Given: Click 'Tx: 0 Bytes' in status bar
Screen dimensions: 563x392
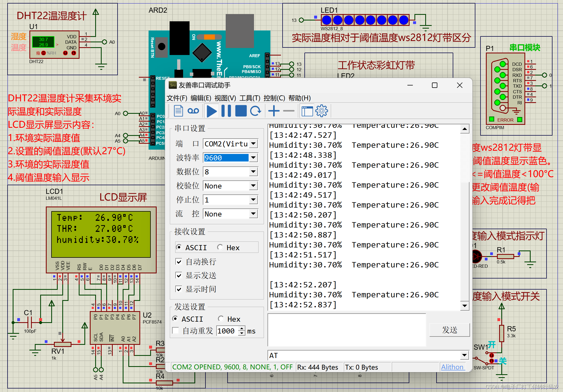Looking at the screenshot, I should (x=361, y=367).
